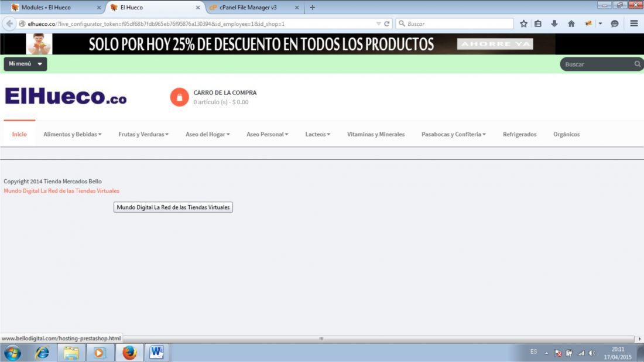The height and width of the screenshot is (362, 644).
Task: Expand the Mi menú dropdown
Action: point(25,64)
